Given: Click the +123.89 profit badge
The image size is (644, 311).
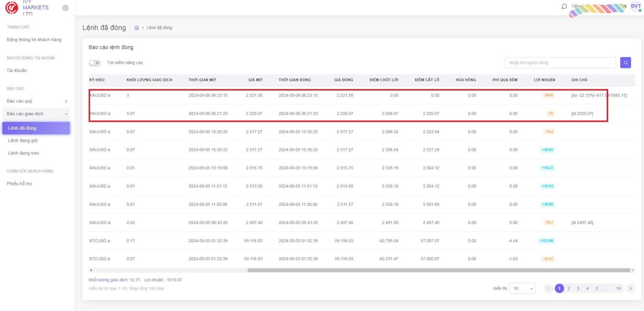Looking at the screenshot, I should [x=547, y=241].
